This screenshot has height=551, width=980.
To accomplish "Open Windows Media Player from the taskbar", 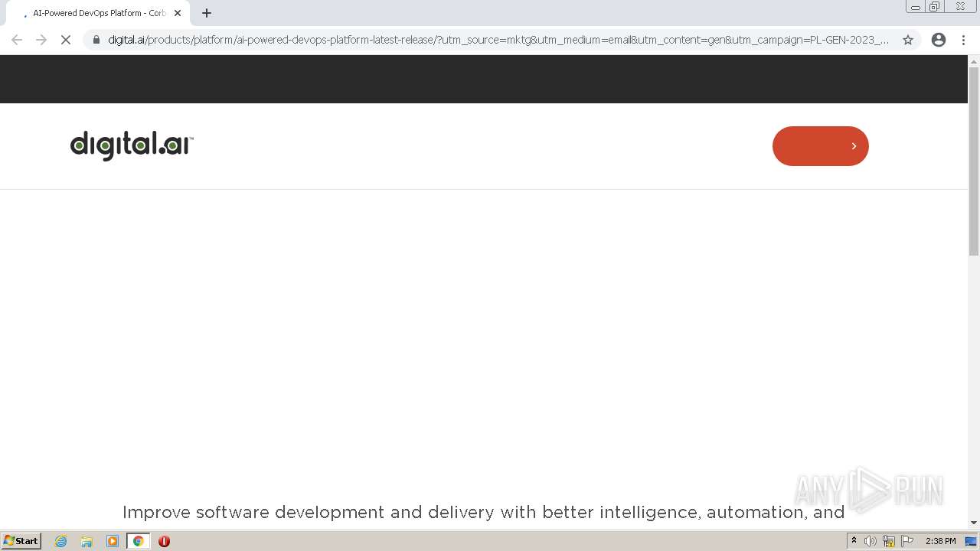I will tap(113, 541).
